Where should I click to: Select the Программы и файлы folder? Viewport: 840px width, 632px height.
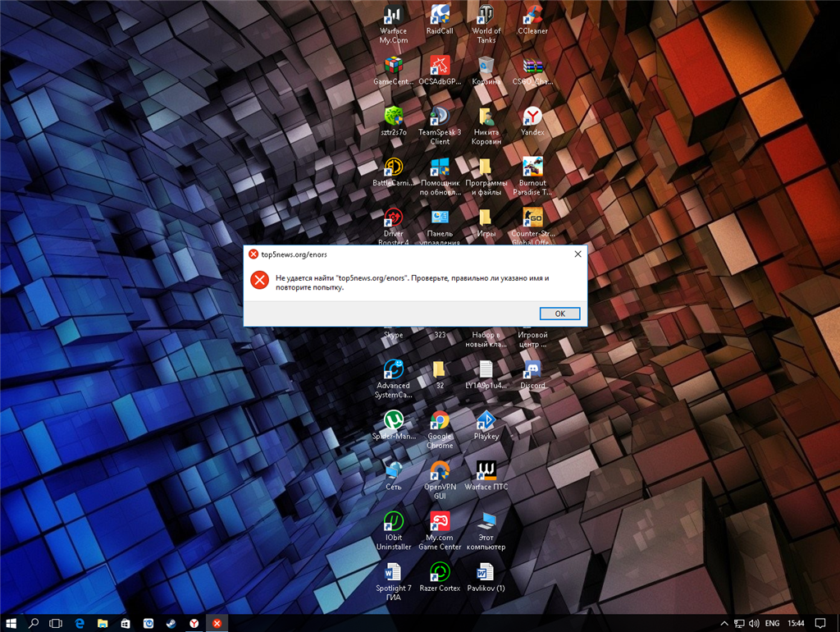(486, 176)
